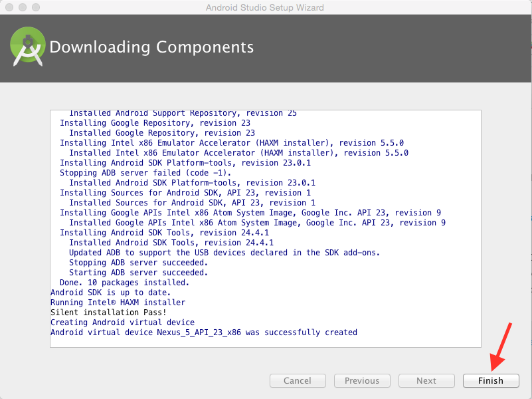Click the 'Creating Android virtual device' line
Viewport: 532px width, 399px height.
122,323
